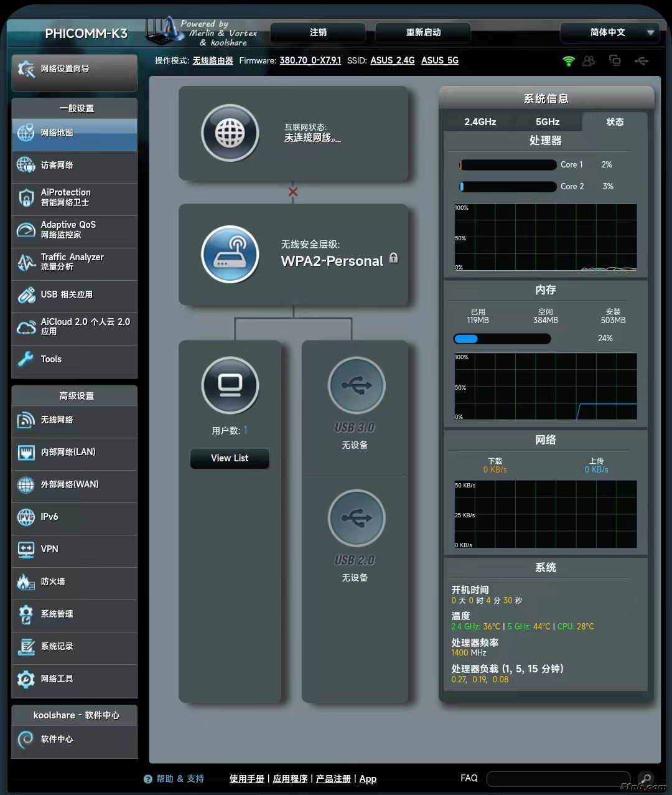Click the 注销 logout button
672x795 pixels.
tap(319, 32)
